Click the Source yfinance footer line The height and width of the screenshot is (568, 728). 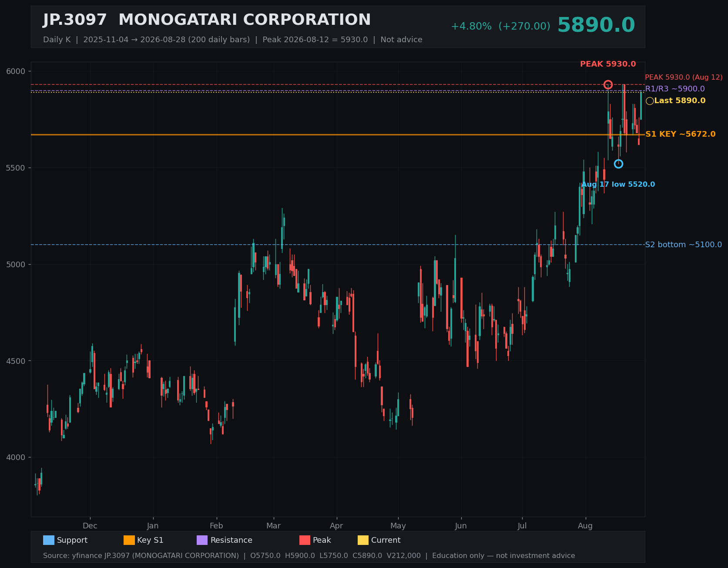point(309,556)
